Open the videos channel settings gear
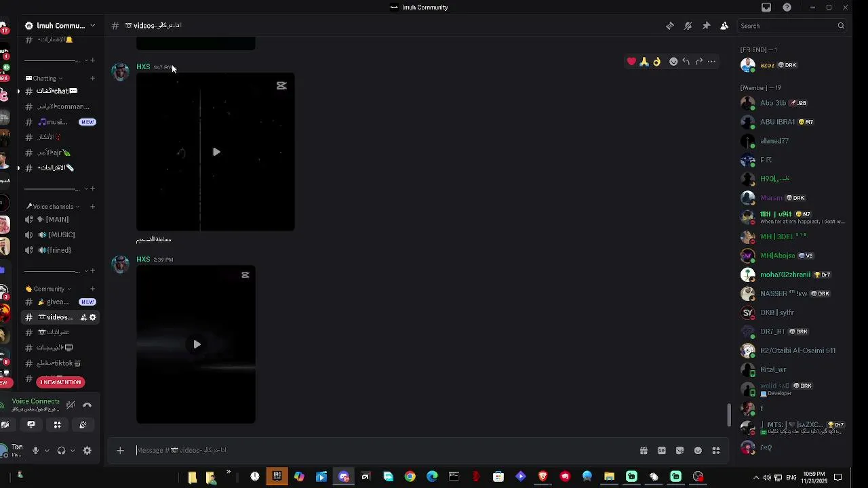 pyautogui.click(x=93, y=317)
